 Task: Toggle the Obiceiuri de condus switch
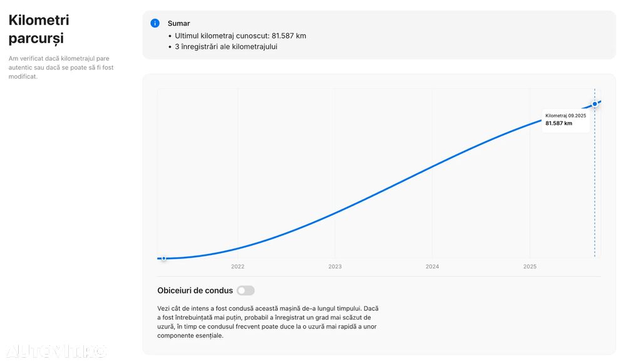(245, 290)
